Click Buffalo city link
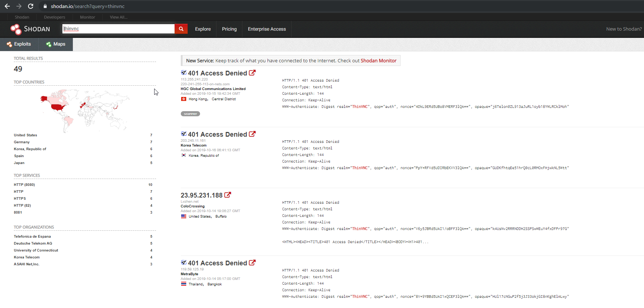This screenshot has width=644, height=308. point(221,217)
